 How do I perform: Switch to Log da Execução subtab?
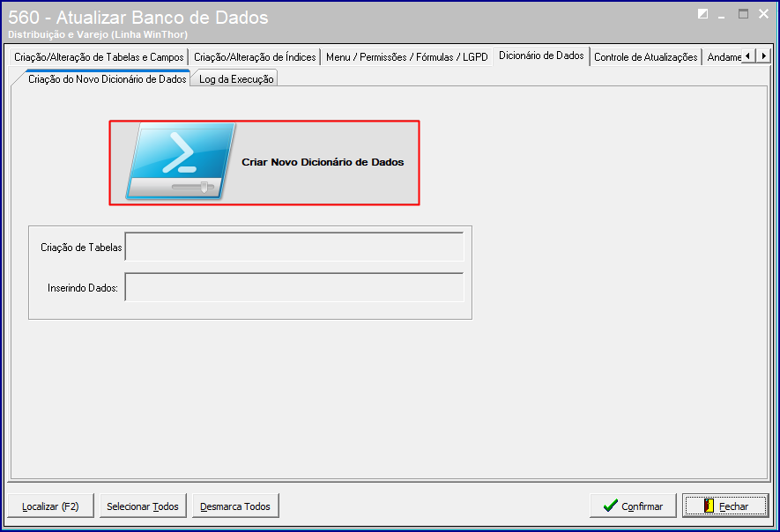236,79
